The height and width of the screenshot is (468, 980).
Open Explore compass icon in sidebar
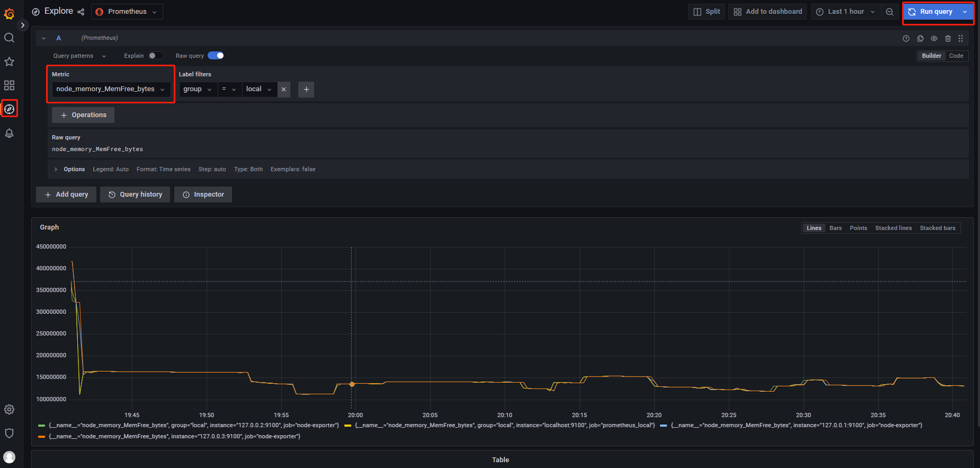click(9, 109)
